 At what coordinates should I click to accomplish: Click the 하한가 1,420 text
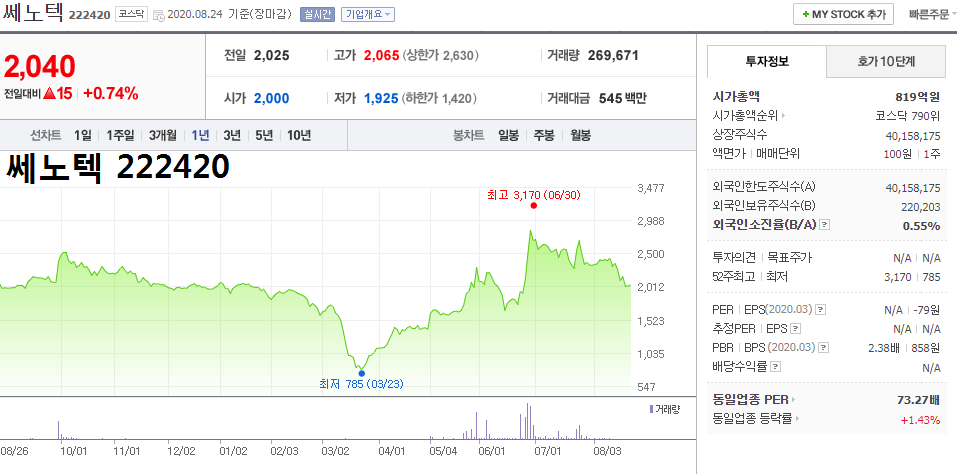(439, 98)
